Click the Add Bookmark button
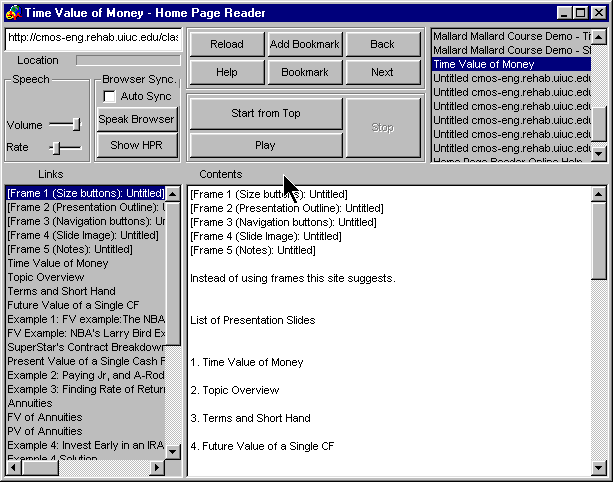Screen dimensions: 613x482 click(x=305, y=45)
